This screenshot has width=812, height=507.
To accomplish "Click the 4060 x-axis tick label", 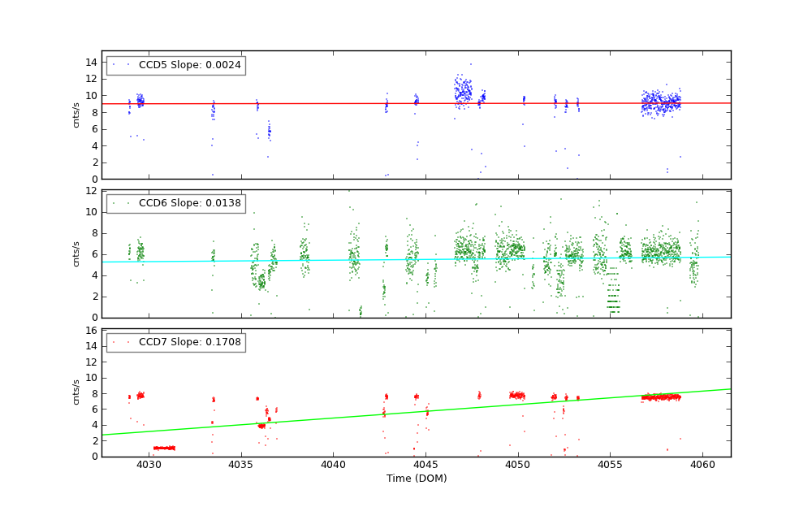I will (x=702, y=465).
